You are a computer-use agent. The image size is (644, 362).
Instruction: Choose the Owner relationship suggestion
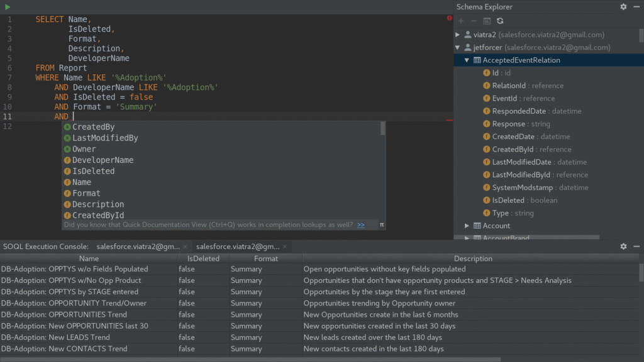click(84, 149)
